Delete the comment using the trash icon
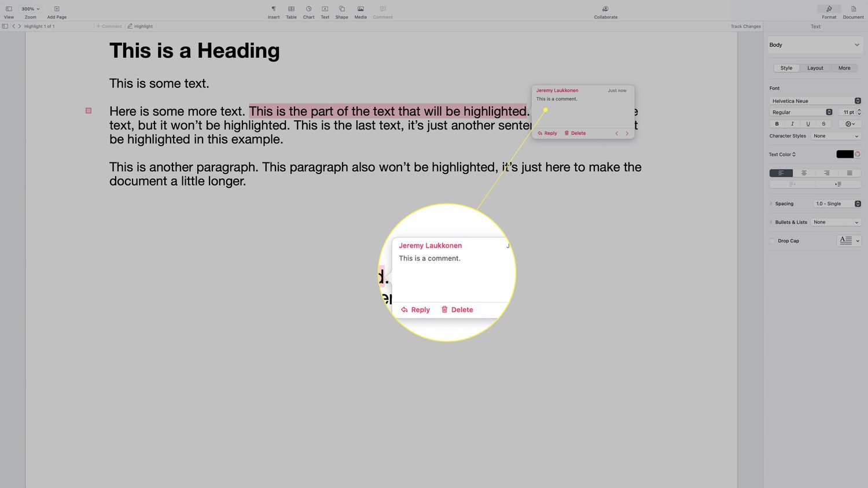 coord(575,133)
